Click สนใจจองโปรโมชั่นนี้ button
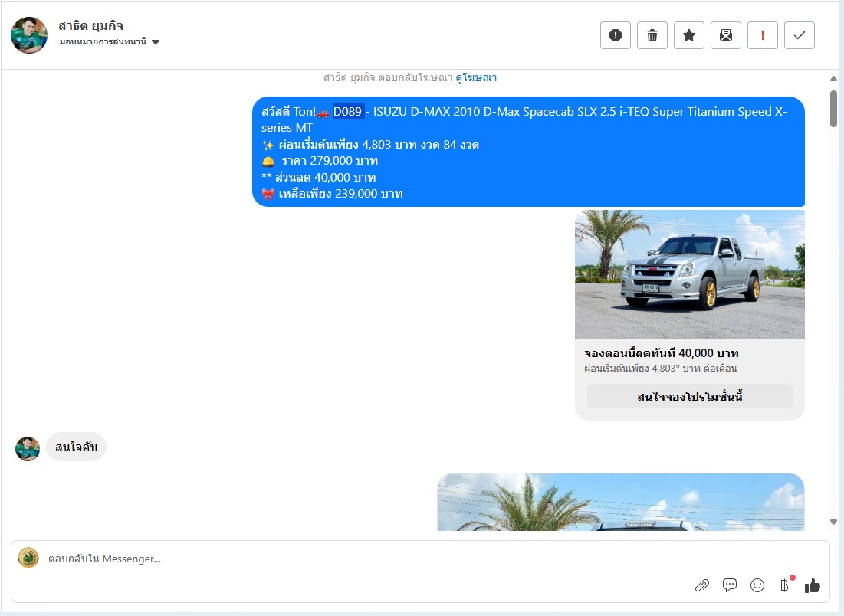Image resolution: width=844 pixels, height=616 pixels. click(689, 397)
